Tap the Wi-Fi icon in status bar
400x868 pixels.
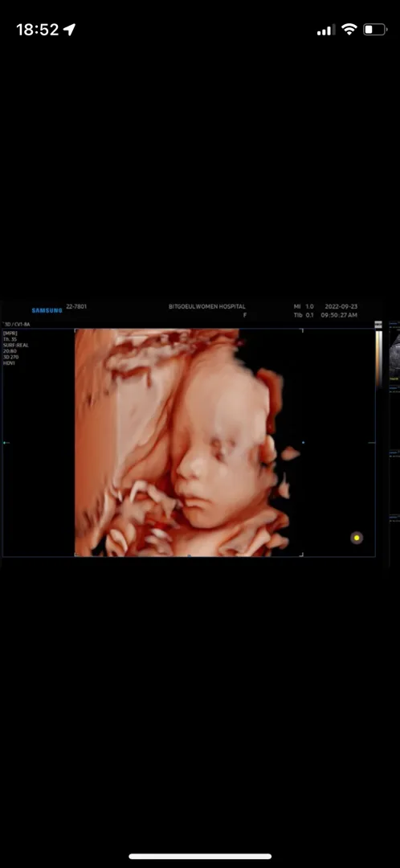click(349, 30)
